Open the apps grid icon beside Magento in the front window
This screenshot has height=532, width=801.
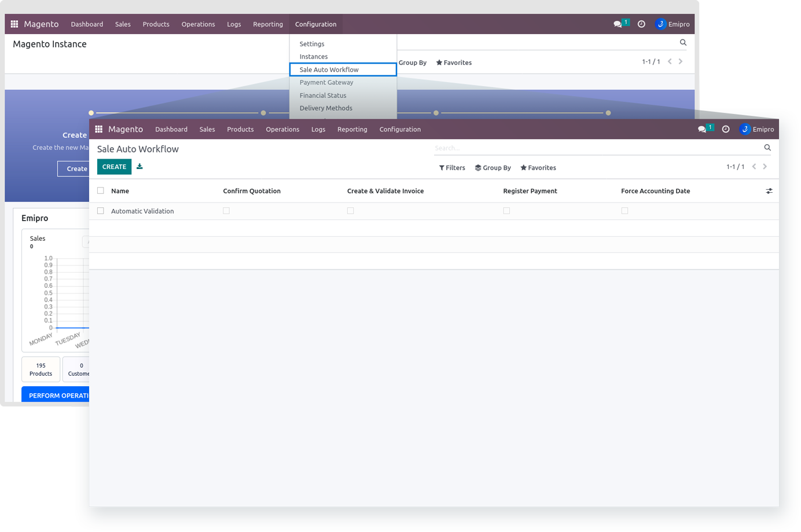pyautogui.click(x=99, y=129)
